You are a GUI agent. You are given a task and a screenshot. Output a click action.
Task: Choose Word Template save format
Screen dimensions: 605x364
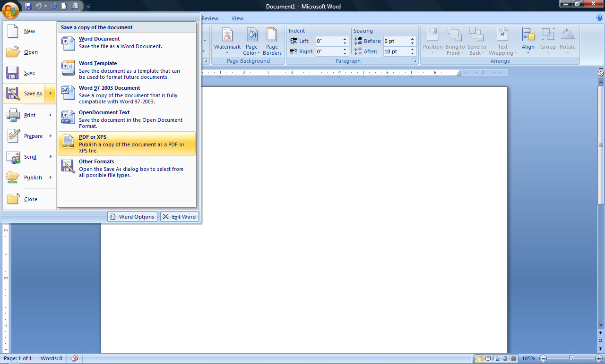pyautogui.click(x=127, y=70)
